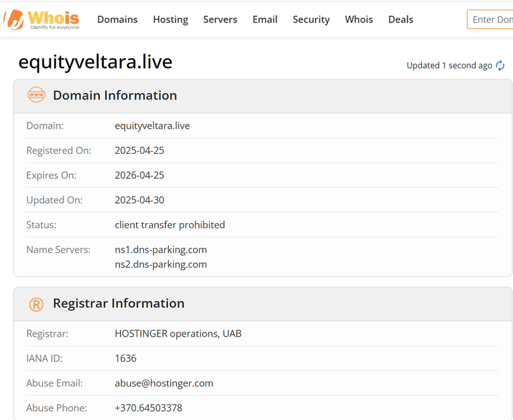The height and width of the screenshot is (420, 513).
Task: Select the registered date 2025-04-25
Action: (139, 151)
